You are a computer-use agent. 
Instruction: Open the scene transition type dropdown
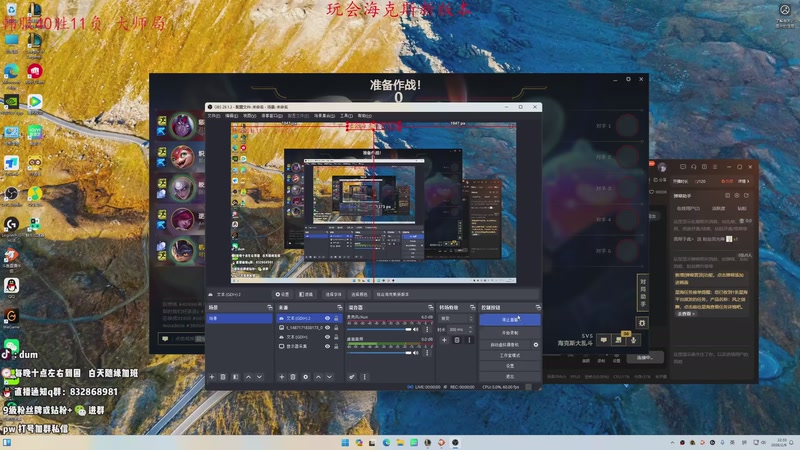[455, 318]
